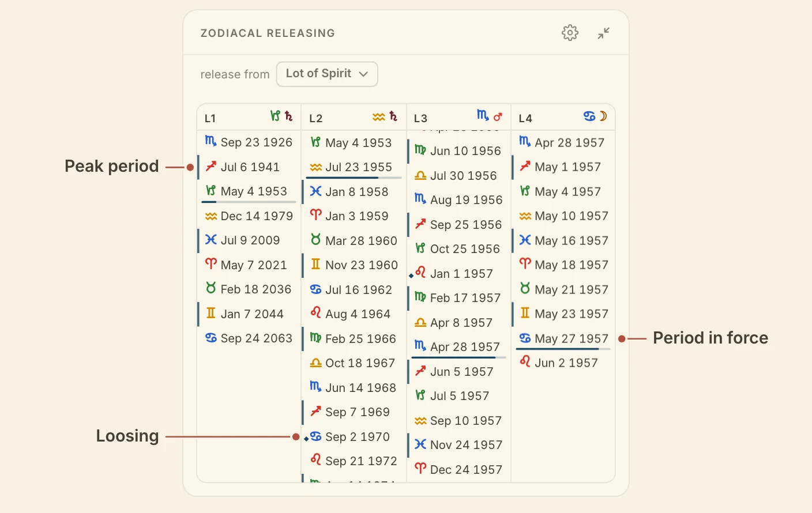
Task: Select L2 period Jan 3 1959
Action: (x=354, y=216)
